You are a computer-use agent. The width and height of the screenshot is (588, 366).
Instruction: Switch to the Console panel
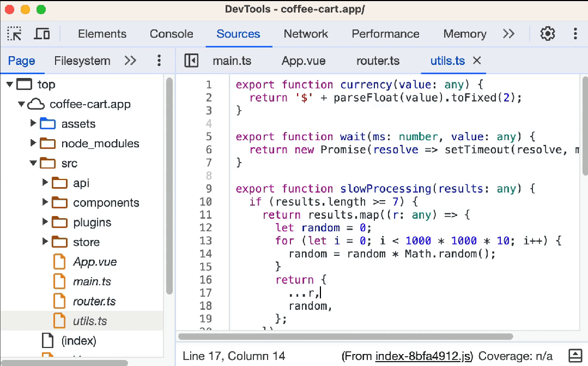pyautogui.click(x=171, y=34)
